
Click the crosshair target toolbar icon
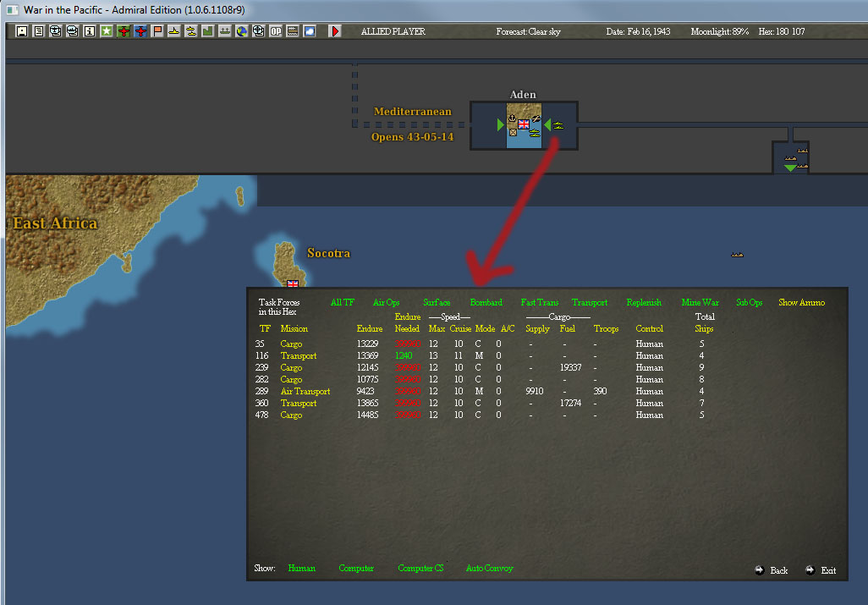coord(259,31)
